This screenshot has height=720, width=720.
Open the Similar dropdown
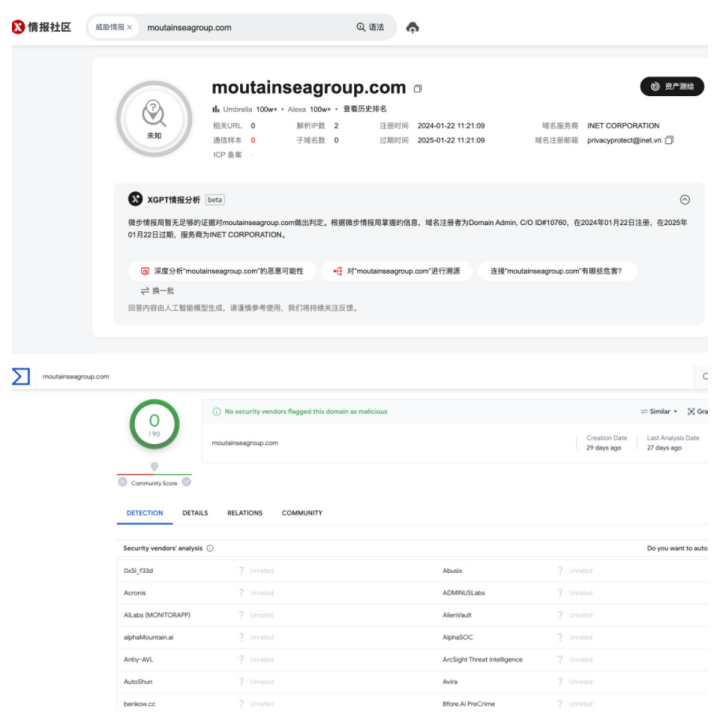[x=659, y=411]
